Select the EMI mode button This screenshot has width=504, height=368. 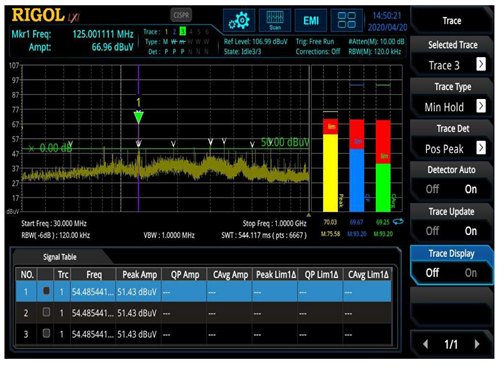click(x=311, y=21)
